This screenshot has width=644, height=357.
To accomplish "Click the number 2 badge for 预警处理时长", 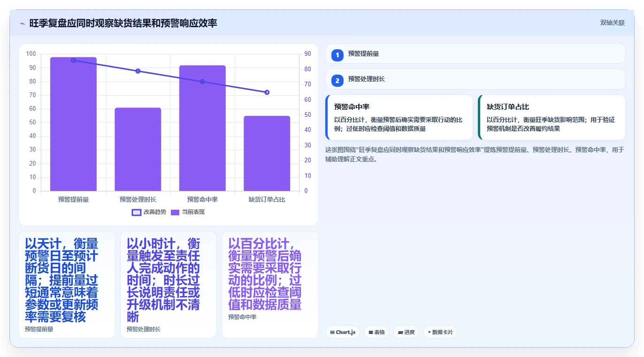I will 337,80.
